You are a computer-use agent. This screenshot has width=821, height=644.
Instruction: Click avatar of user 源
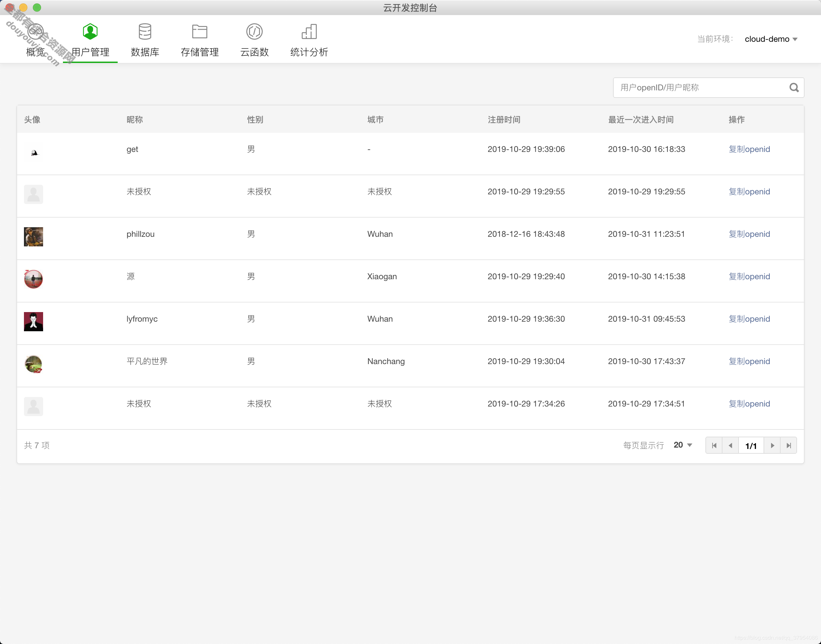[34, 279]
